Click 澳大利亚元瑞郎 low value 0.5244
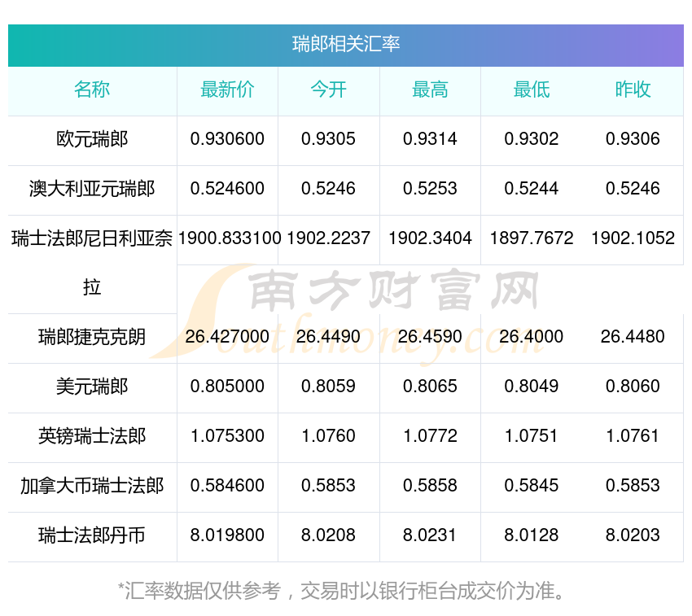The height and width of the screenshot is (616, 692). click(532, 189)
